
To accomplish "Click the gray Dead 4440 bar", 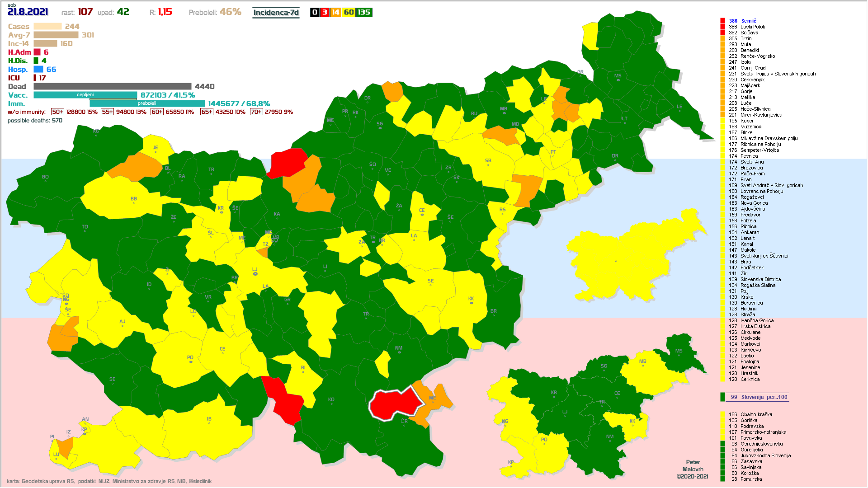I will point(112,86).
